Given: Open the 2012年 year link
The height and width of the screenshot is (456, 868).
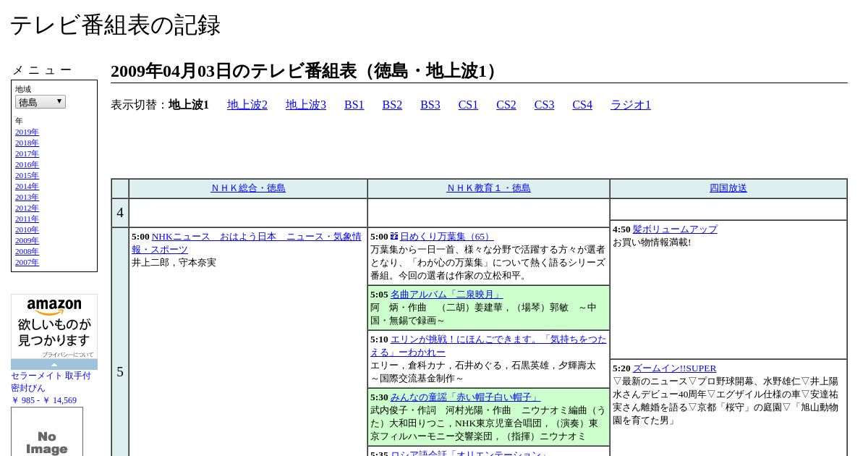Looking at the screenshot, I should click(x=27, y=208).
